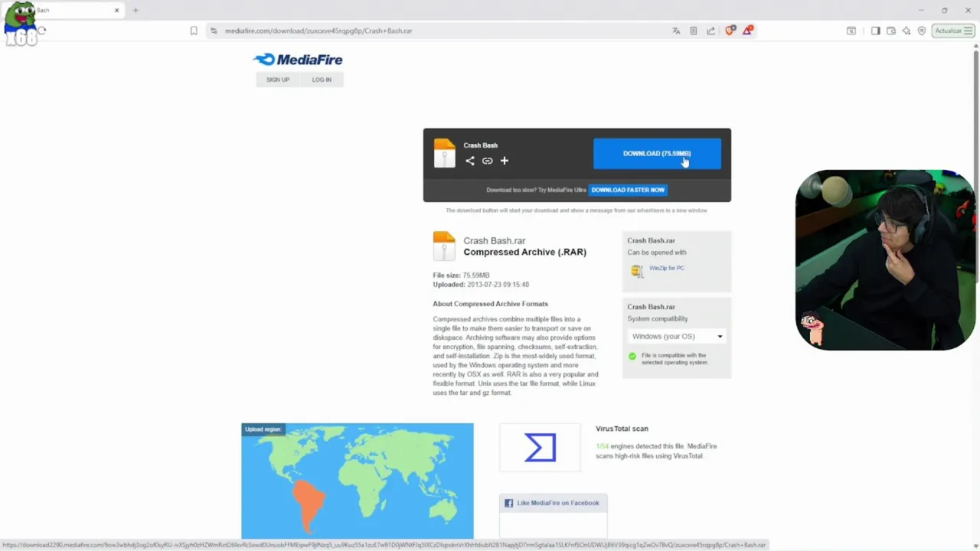980x551 pixels.
Task: Click the Crash Bash title in download box
Action: pos(480,145)
